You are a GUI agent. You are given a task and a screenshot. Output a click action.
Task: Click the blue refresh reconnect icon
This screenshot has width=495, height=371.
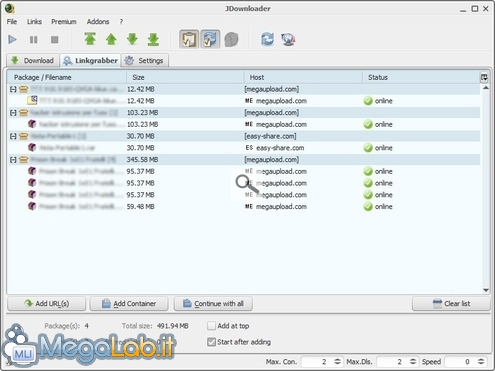tap(267, 39)
